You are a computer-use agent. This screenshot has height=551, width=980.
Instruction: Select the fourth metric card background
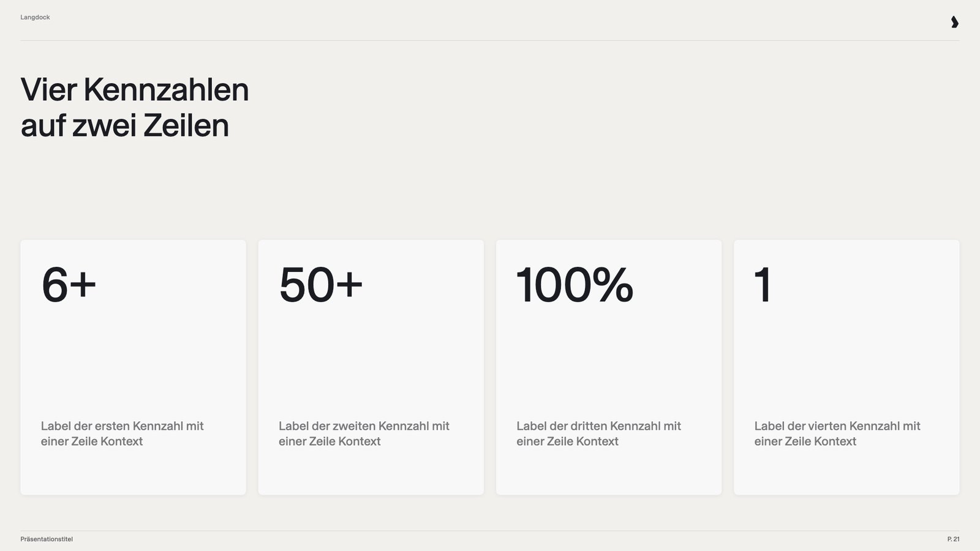(846, 367)
